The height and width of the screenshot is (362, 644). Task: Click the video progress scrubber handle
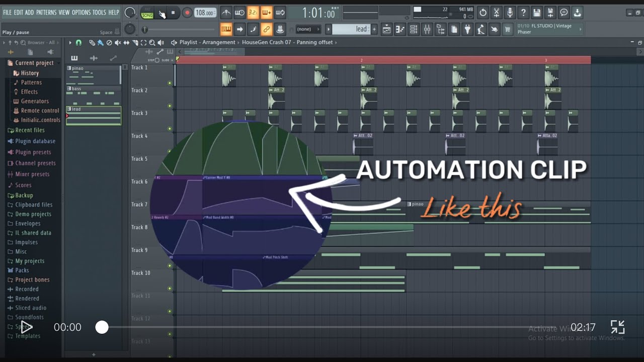click(x=102, y=327)
